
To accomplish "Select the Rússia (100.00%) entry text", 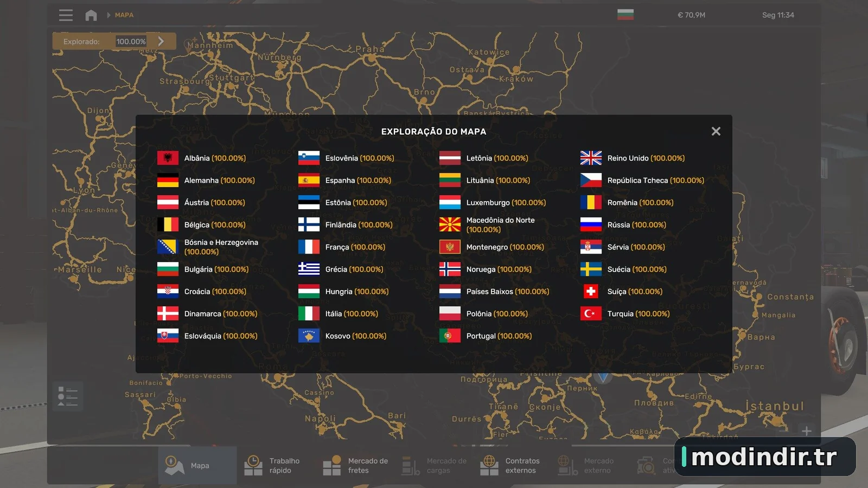I will [637, 225].
